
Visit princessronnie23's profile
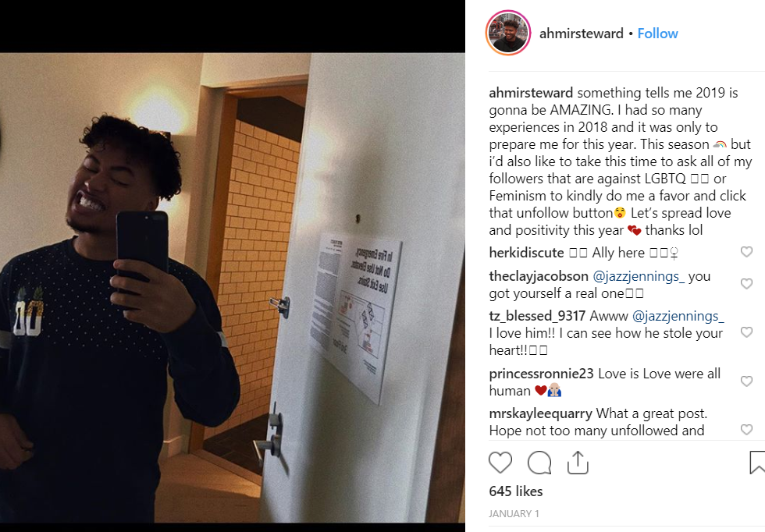click(x=541, y=374)
